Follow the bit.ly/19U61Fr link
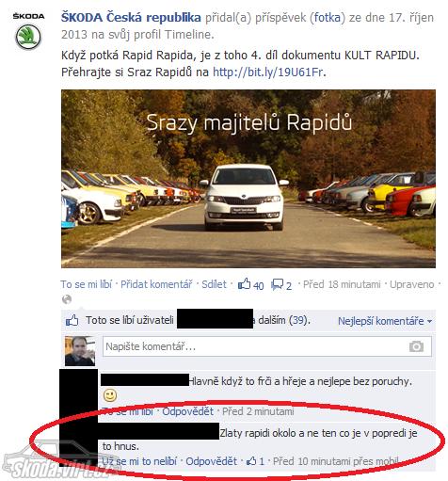The width and height of the screenshot is (448, 481). coord(268,72)
